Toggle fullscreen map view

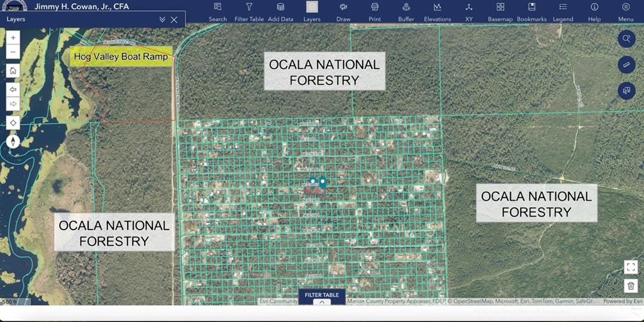point(631,267)
